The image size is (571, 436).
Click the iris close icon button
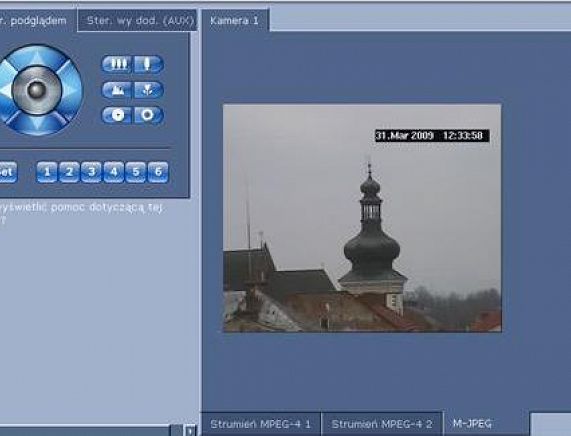pyautogui.click(x=117, y=115)
